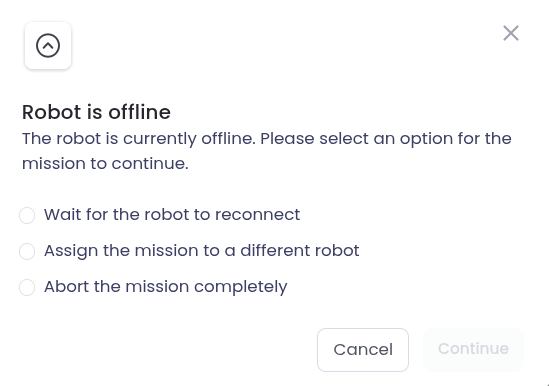Close the dialog with the X icon
Image resolution: width=549 pixels, height=386 pixels.
[x=511, y=33]
